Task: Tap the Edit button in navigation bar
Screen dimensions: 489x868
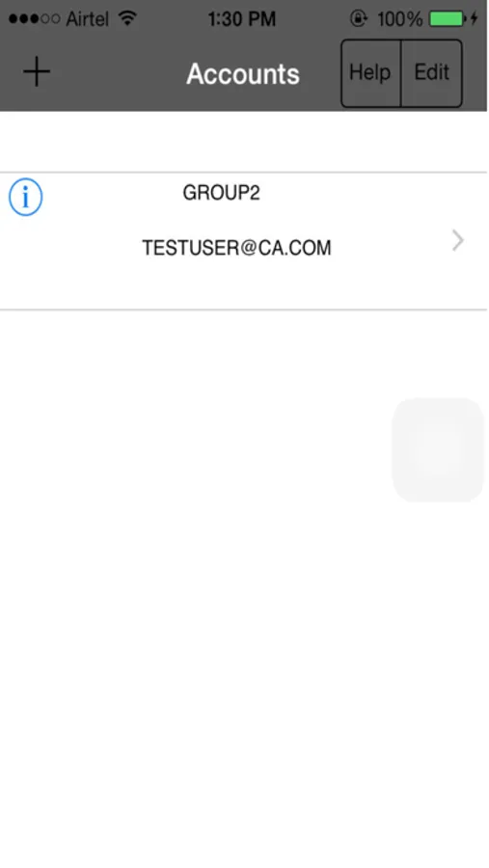Action: point(431,73)
